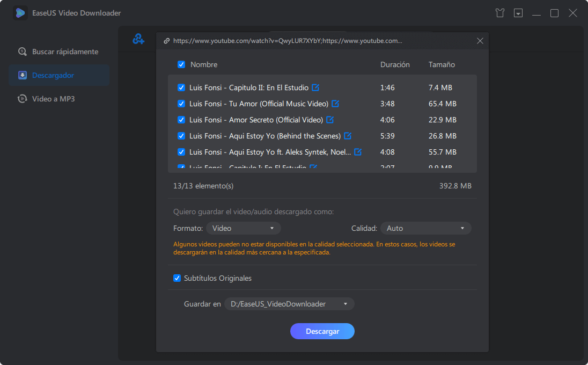Toggle the select-all Nombre checkbox
This screenshot has height=365, width=588.
181,64
